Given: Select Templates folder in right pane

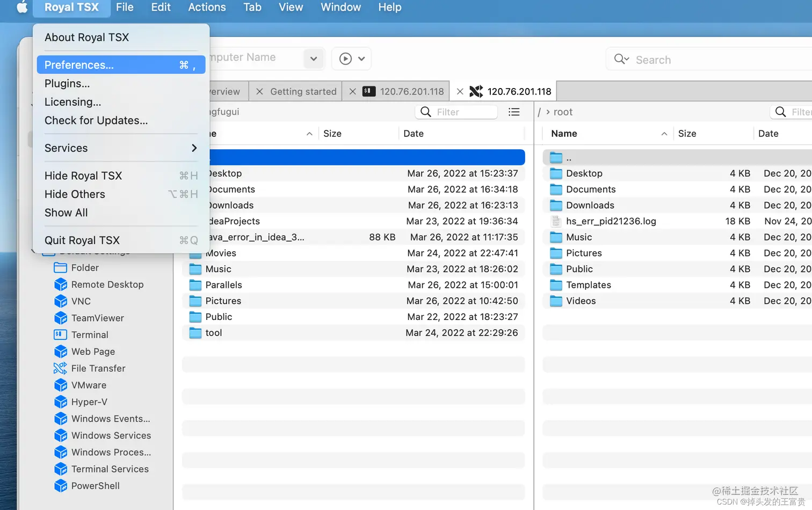Looking at the screenshot, I should pyautogui.click(x=677, y=285).
